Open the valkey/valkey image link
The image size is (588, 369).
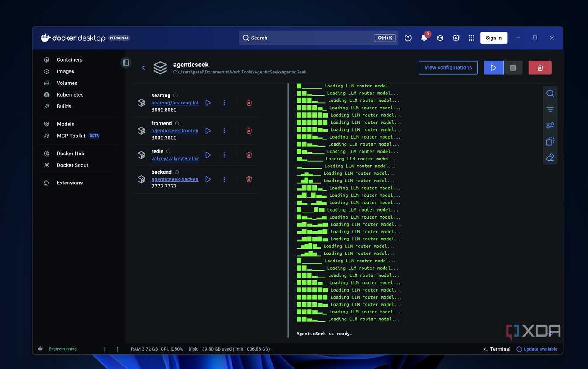coord(175,159)
